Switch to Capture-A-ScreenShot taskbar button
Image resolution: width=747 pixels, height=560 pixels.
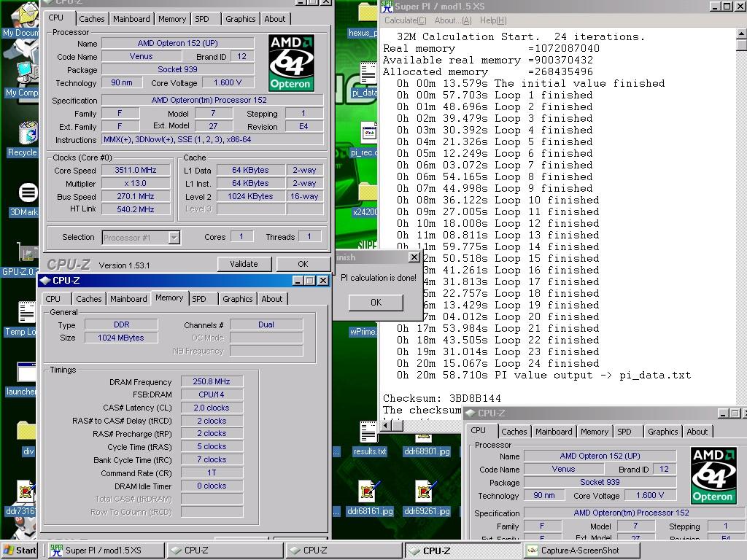click(582, 551)
